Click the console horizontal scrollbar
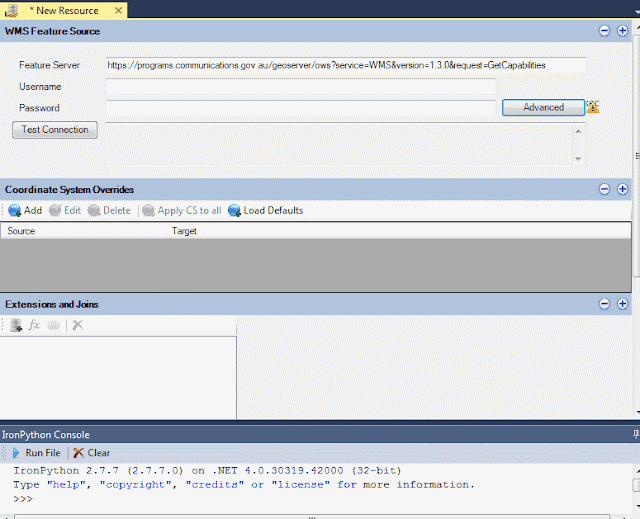Screen dimensions: 640x519 [x=312, y=517]
